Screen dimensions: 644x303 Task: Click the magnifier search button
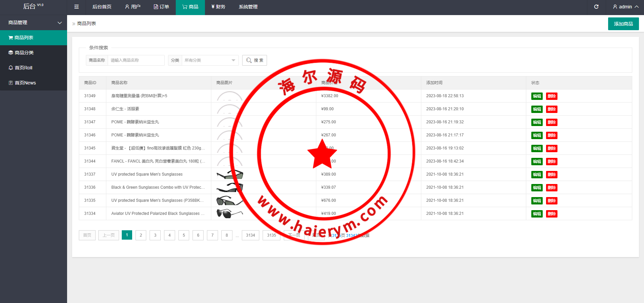255,60
